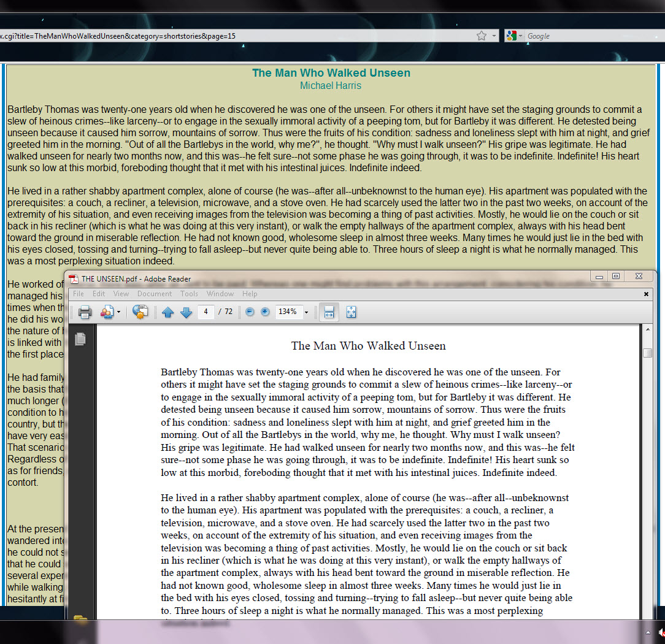Open the View menu in Adobe Reader
This screenshot has width=665, height=644.
click(x=121, y=294)
